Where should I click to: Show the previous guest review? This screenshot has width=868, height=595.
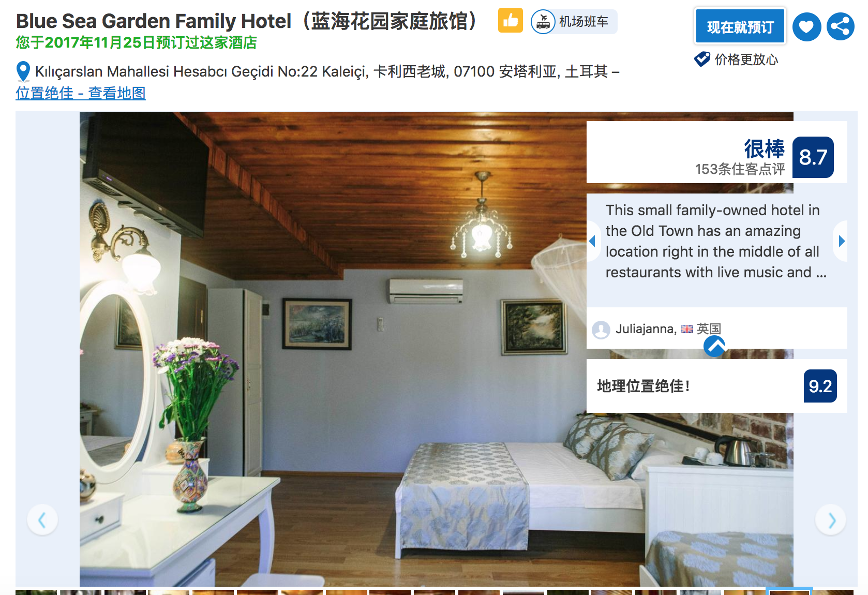click(592, 241)
